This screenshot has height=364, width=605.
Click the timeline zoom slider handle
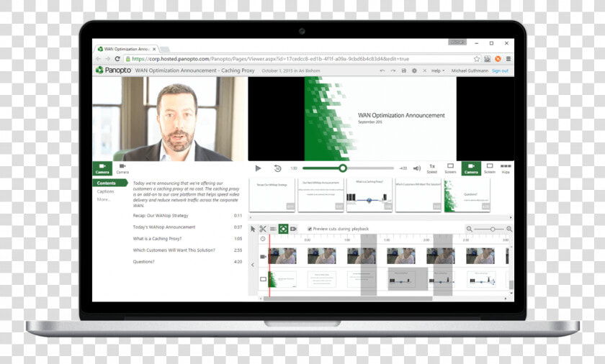tap(493, 229)
